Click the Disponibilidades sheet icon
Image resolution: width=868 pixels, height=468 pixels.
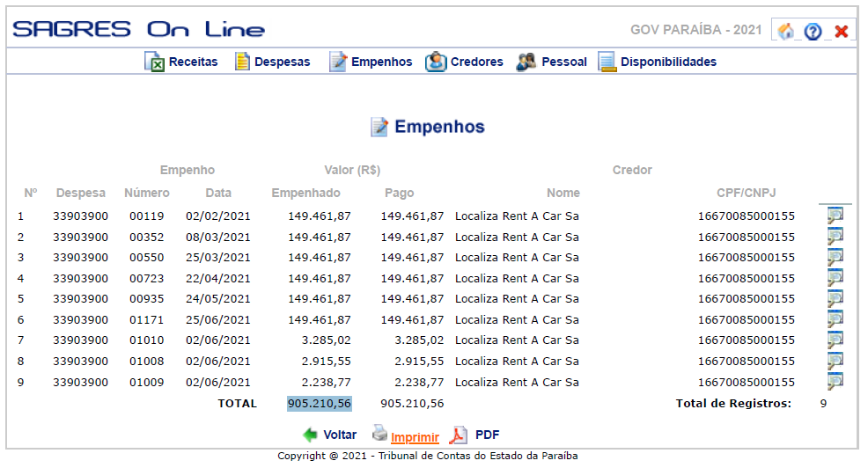(x=607, y=62)
